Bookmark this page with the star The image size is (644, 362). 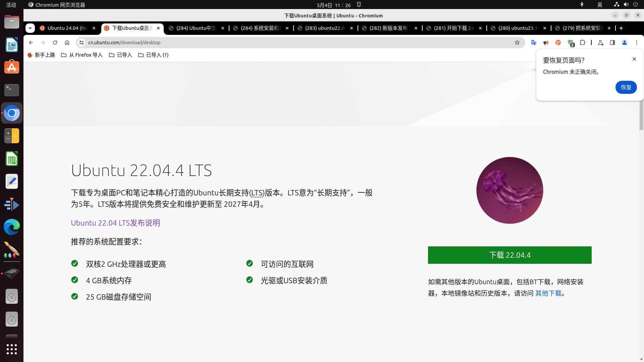click(517, 43)
